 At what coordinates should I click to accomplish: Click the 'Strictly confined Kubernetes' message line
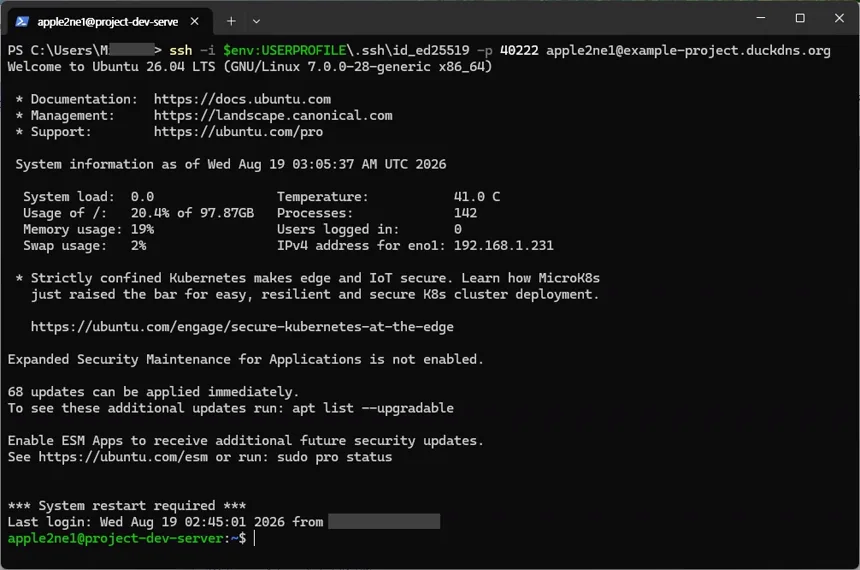(315, 278)
